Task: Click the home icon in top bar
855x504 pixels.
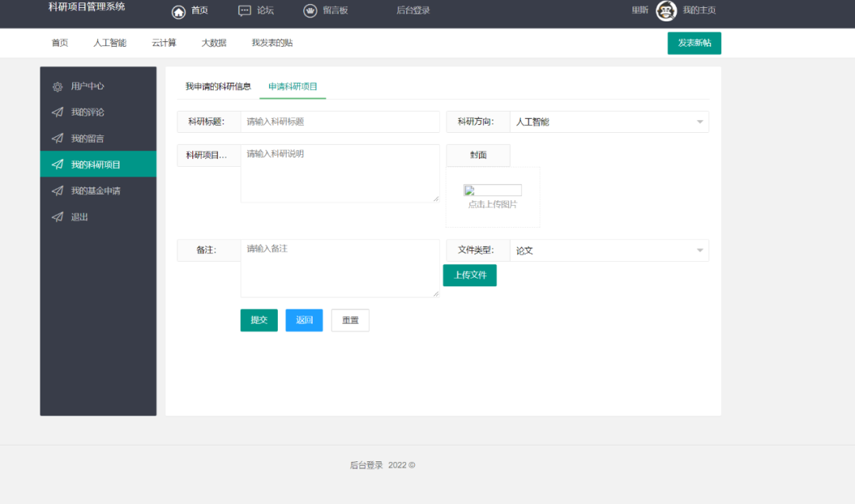Action: pyautogui.click(x=178, y=11)
